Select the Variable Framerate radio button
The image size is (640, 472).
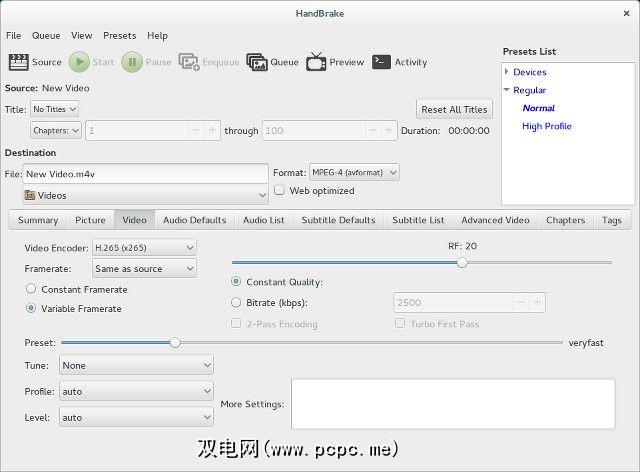click(31, 308)
